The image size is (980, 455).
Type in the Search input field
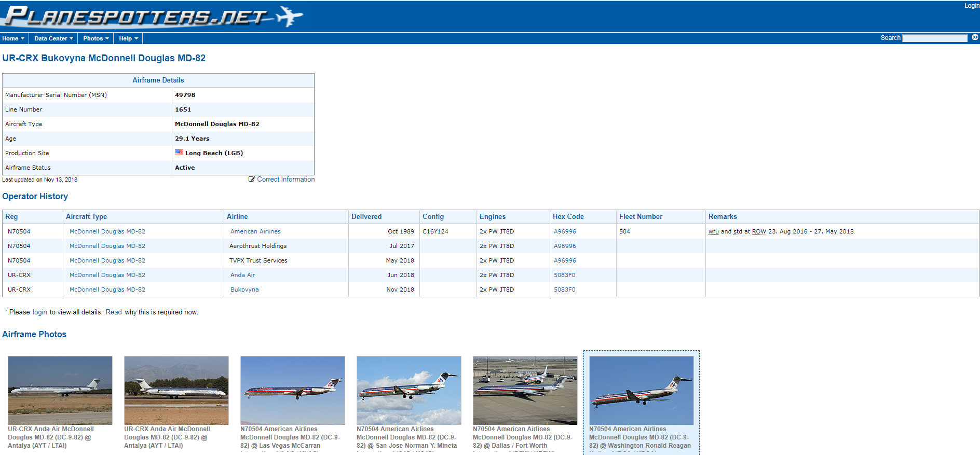pyautogui.click(x=935, y=38)
